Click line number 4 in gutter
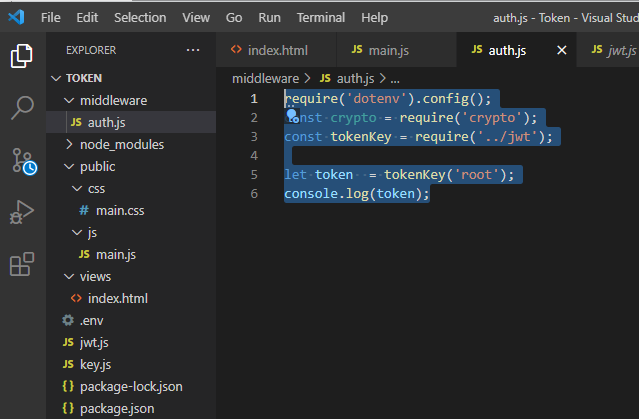Image resolution: width=639 pixels, height=419 pixels. (254, 156)
